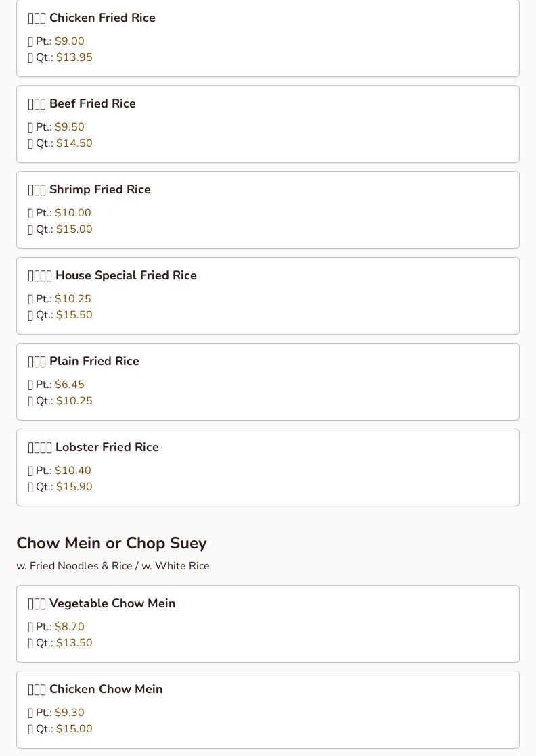The image size is (536, 756).
Task: Open the Lobster Fried Rice item
Action: [107, 448]
